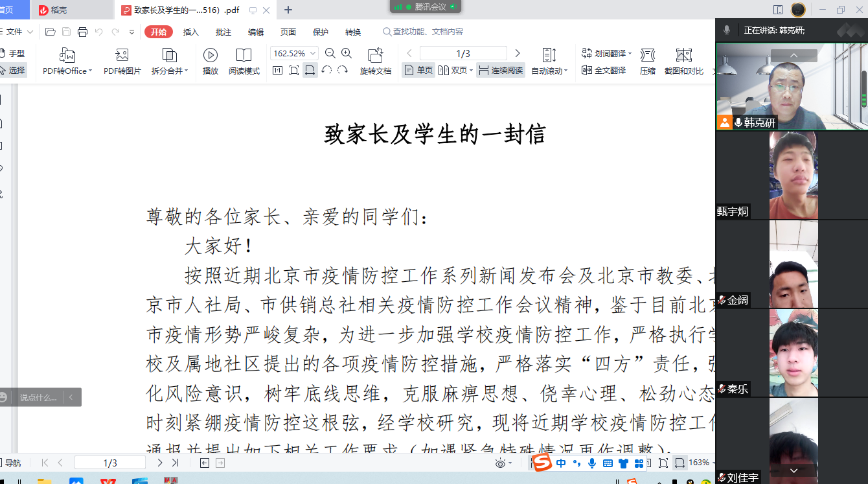Open the 162.52% zoom level dropdown
The image size is (868, 484).
click(314, 54)
